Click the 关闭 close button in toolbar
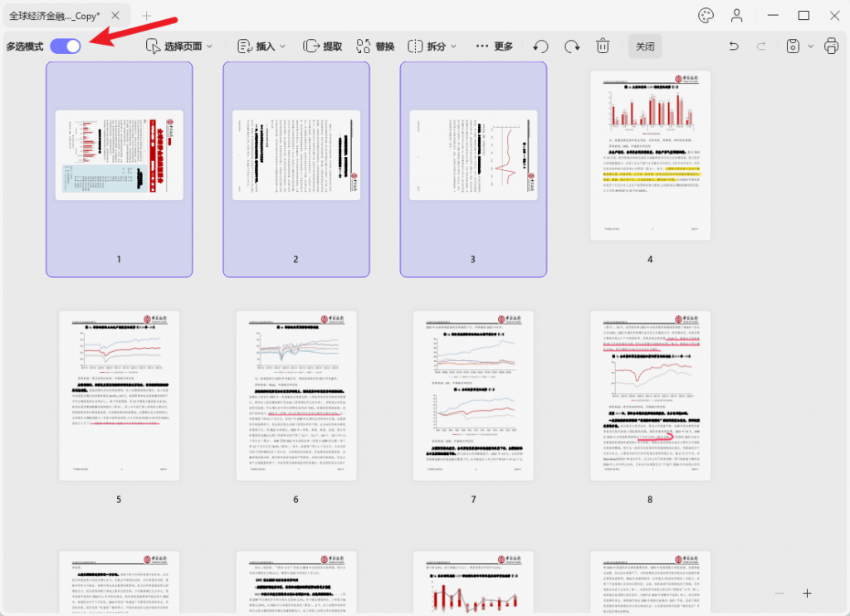The image size is (850, 616). point(645,46)
